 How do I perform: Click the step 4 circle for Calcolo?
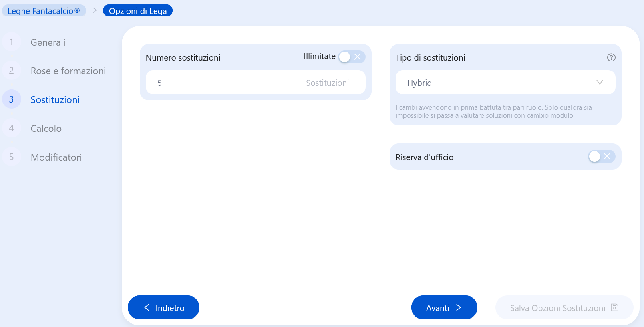pyautogui.click(x=11, y=128)
